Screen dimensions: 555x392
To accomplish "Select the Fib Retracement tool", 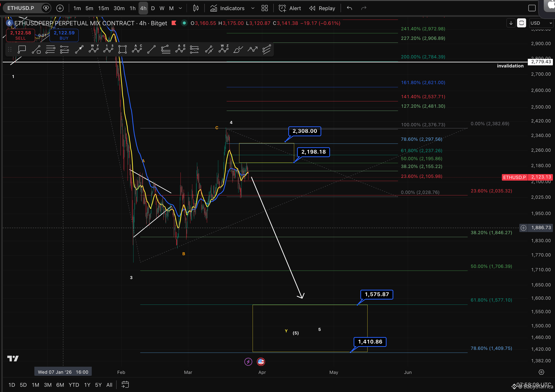I will click(50, 49).
